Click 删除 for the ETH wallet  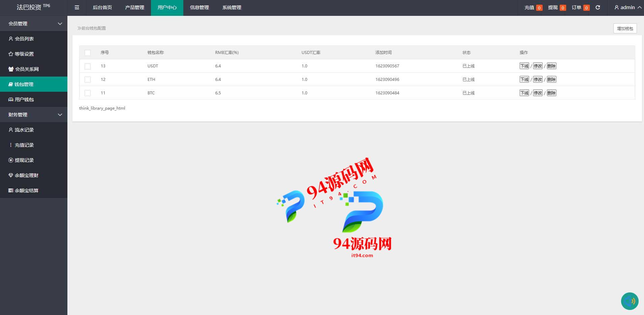click(551, 80)
